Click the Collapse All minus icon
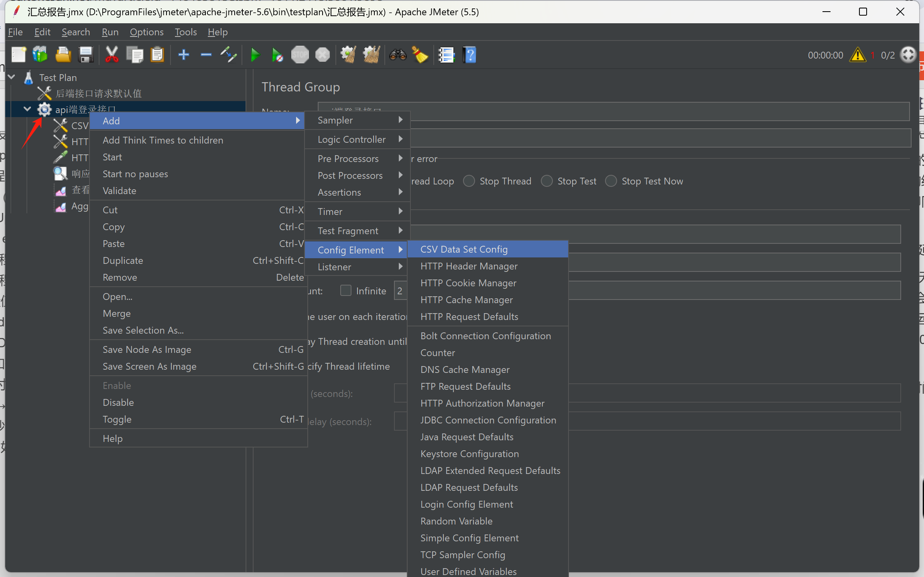This screenshot has width=924, height=577. coord(206,55)
